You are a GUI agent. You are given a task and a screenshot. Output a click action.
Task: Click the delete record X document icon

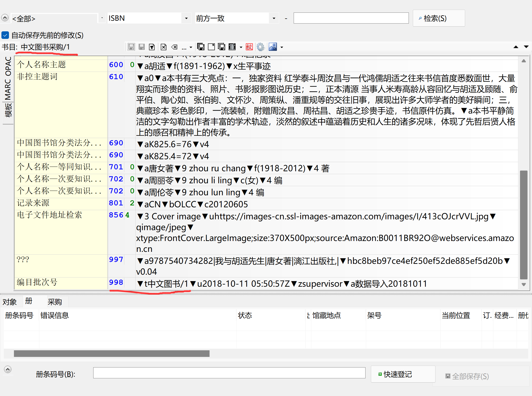tap(163, 47)
